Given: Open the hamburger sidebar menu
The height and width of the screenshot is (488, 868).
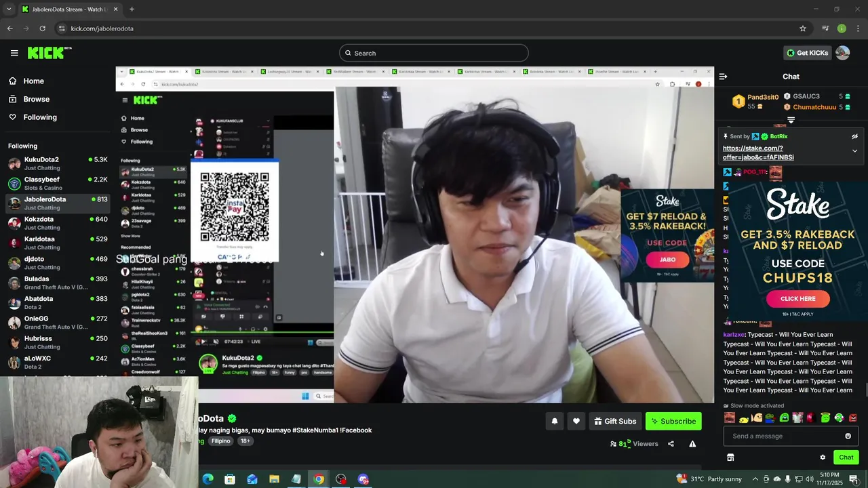Looking at the screenshot, I should (14, 53).
